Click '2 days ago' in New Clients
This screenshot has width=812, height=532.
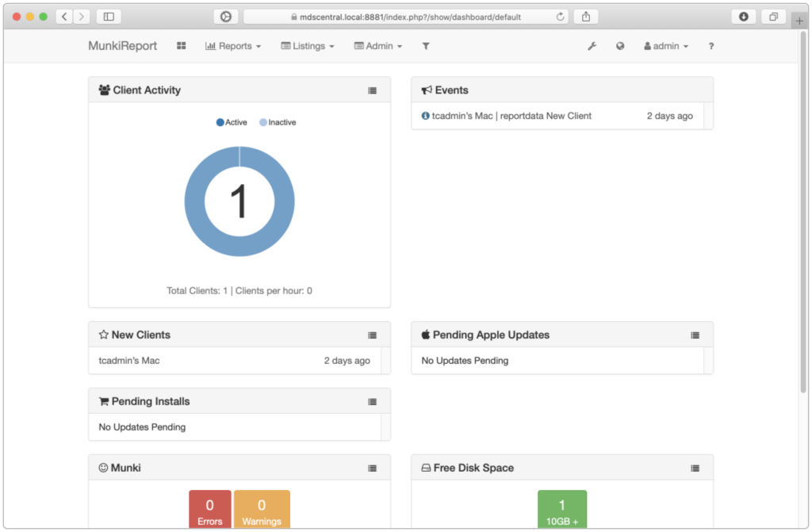[x=347, y=361]
